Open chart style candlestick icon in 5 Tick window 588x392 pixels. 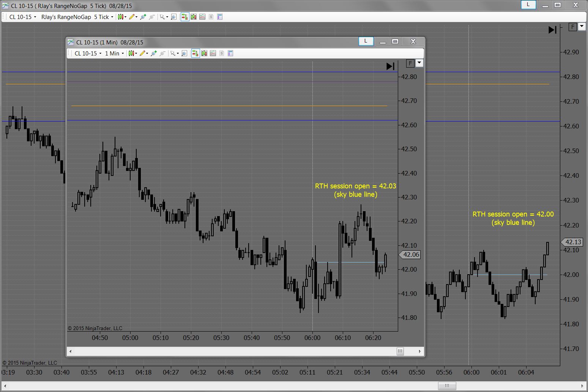(x=120, y=17)
